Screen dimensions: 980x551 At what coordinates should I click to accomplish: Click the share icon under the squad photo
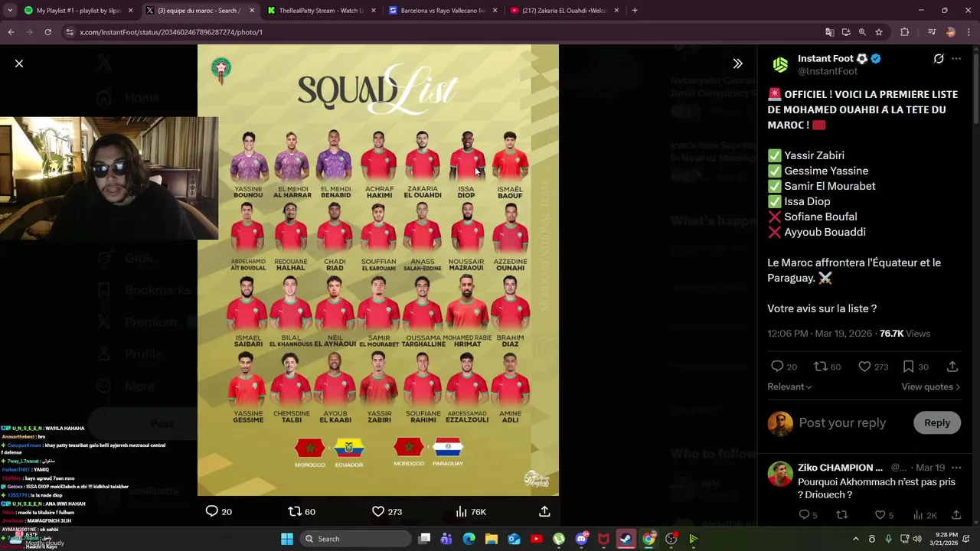coord(544,511)
